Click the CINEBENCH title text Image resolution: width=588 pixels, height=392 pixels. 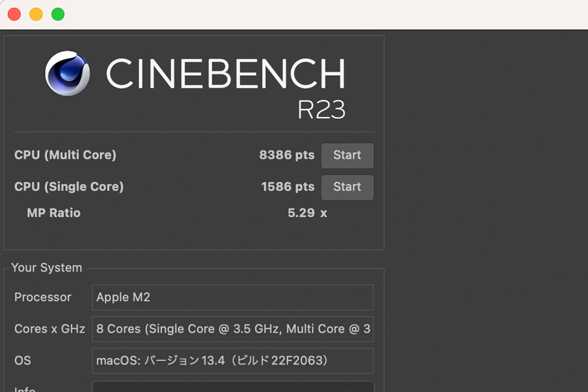point(225,74)
